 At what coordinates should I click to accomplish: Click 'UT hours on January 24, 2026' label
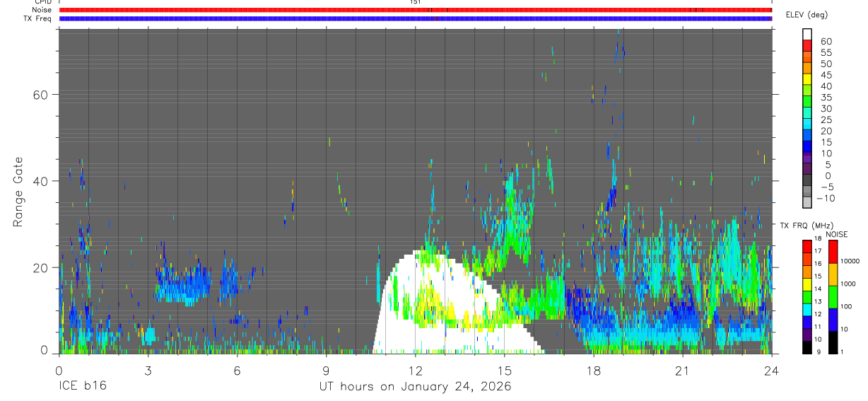tap(415, 387)
